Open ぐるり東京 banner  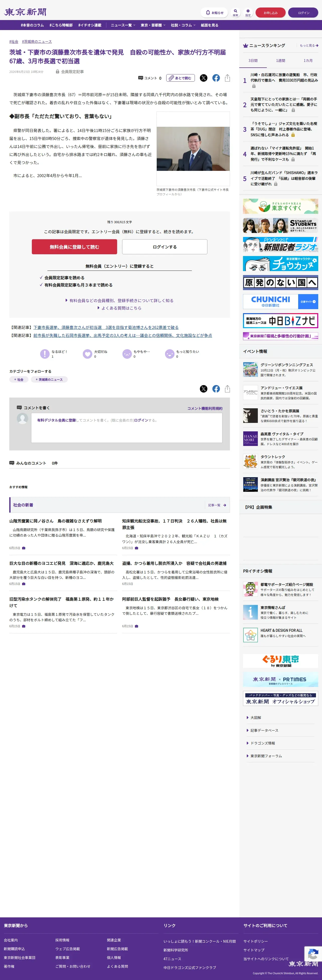[x=280, y=661]
